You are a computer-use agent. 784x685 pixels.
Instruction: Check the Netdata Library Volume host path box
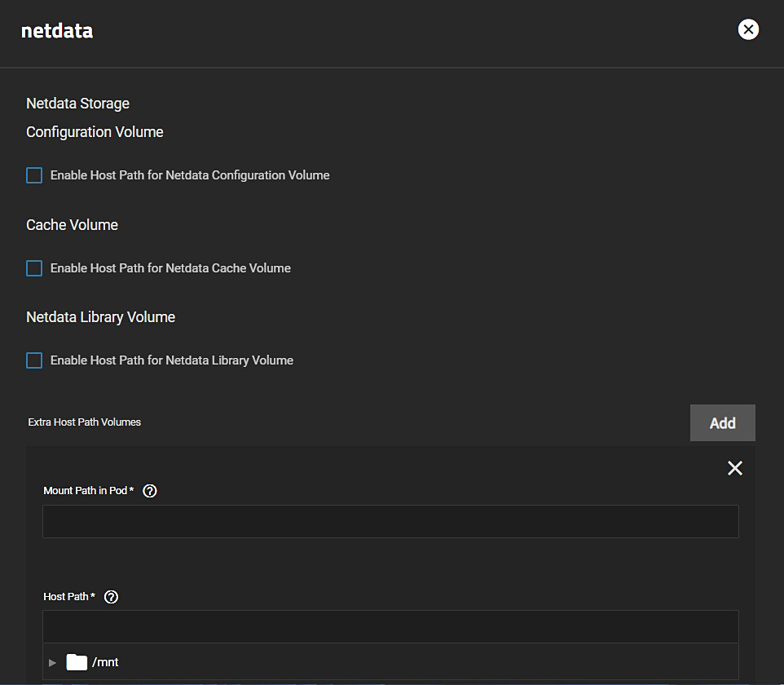click(x=34, y=360)
